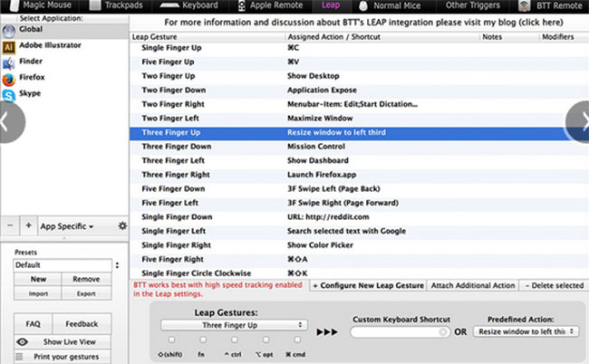Switch to the Other Triggers tab
Image resolution: width=589 pixels, height=364 pixels.
point(472,5)
